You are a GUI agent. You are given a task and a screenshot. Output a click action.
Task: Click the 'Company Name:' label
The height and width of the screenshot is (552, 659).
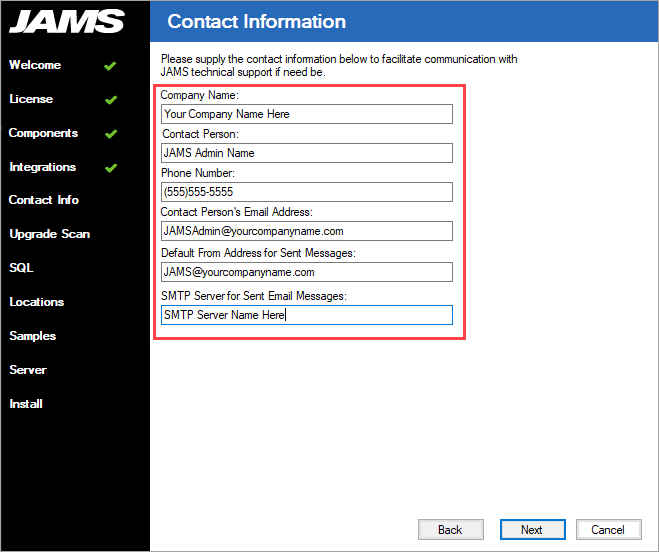[x=200, y=95]
